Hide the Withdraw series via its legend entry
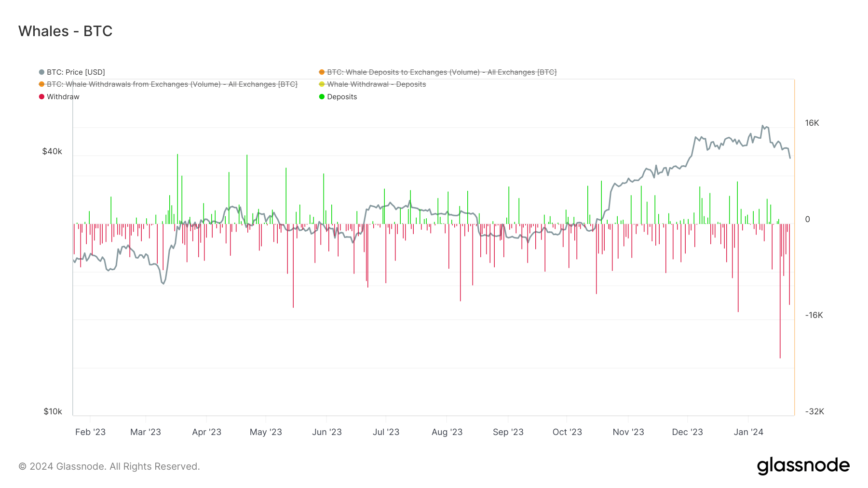868x488 pixels. (63, 96)
